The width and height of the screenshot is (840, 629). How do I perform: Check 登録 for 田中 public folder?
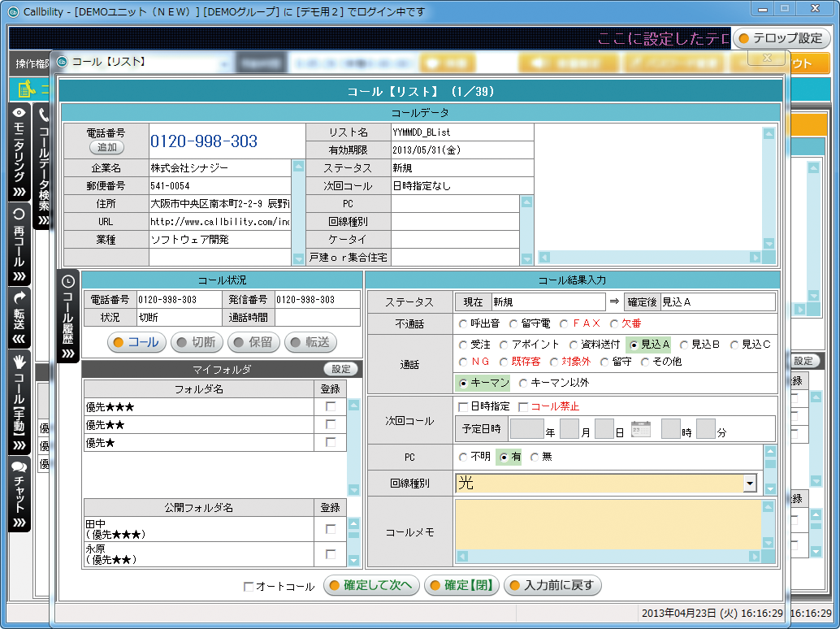[331, 529]
